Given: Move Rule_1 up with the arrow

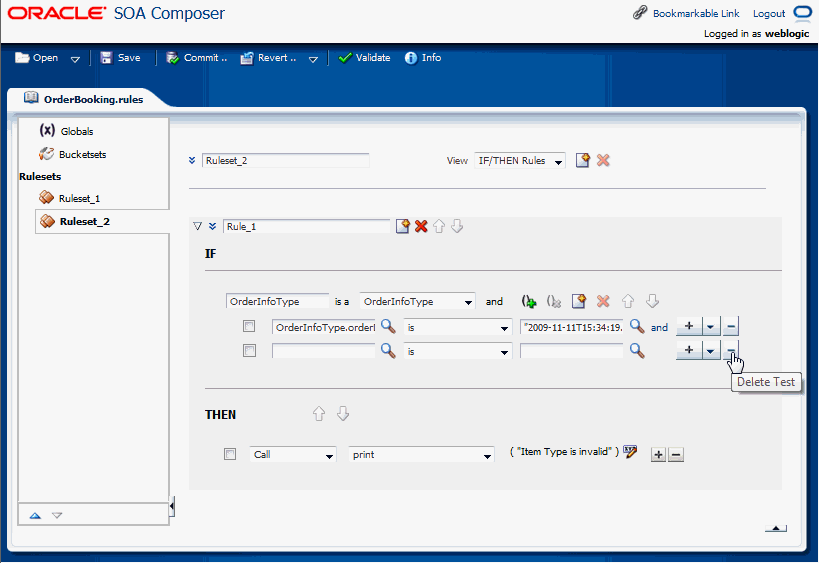Looking at the screenshot, I should tap(439, 226).
